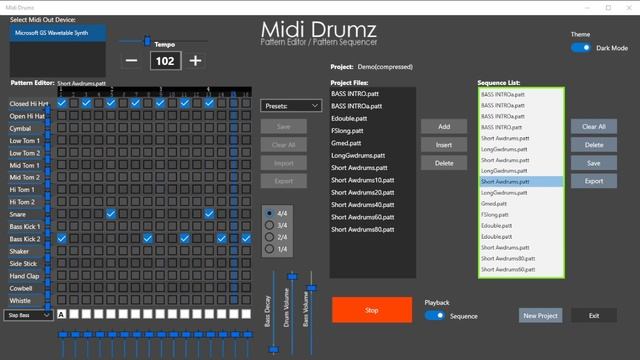
Task: Adjust the Drums Volume slider
Action: 292,277
